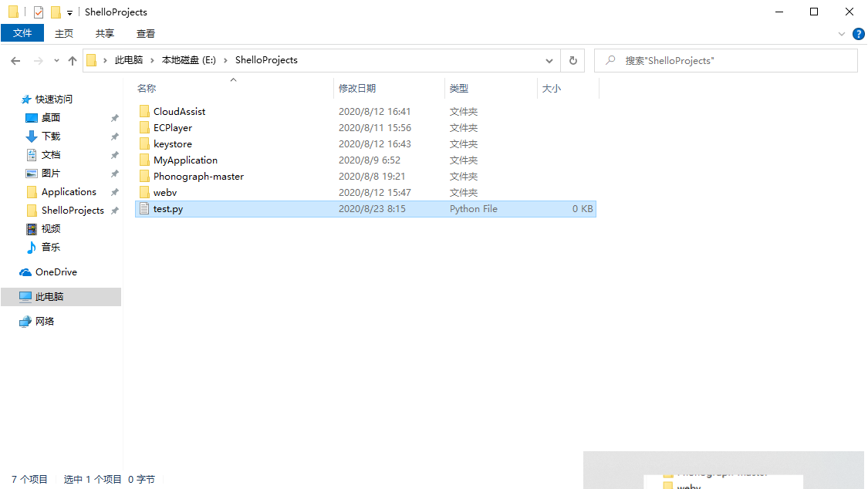Open the Help question mark icon
This screenshot has height=489, width=868.
pos(859,34)
